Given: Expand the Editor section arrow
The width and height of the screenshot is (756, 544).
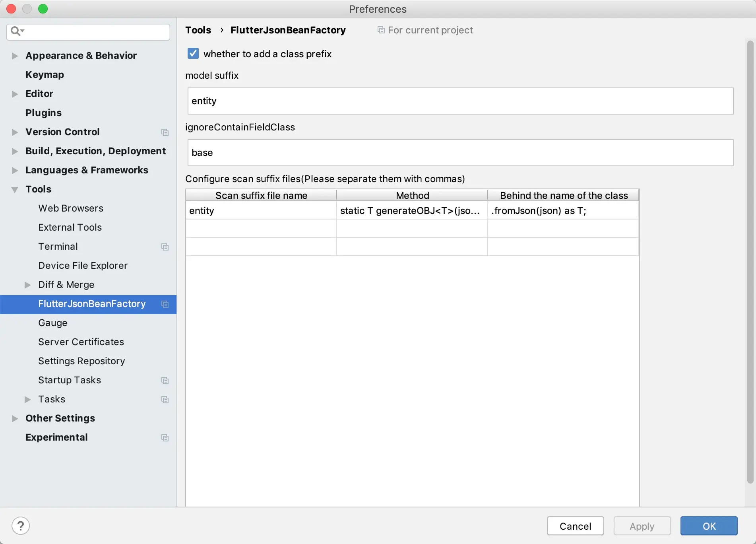Looking at the screenshot, I should coord(15,94).
